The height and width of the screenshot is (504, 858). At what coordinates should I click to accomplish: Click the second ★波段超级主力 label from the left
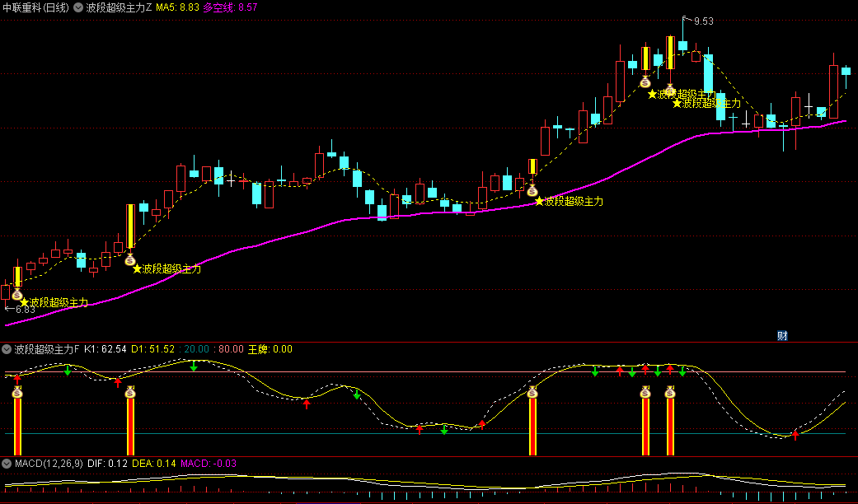point(166,268)
